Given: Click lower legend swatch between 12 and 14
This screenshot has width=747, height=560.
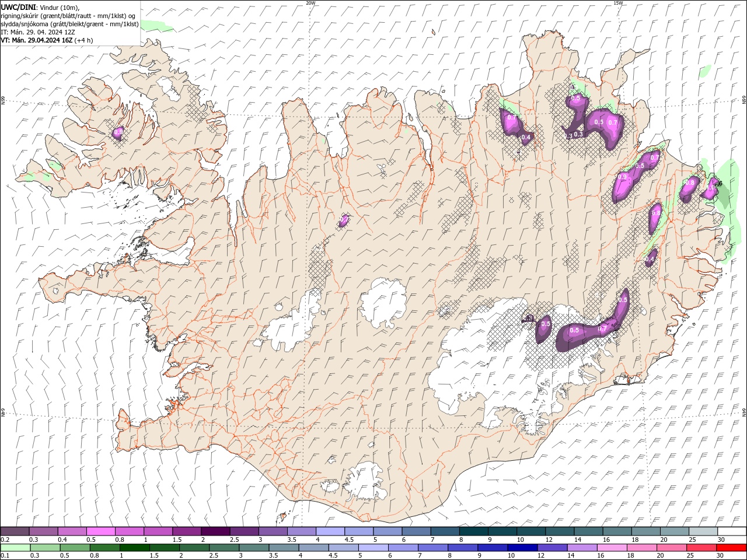Looking at the screenshot, I should (552, 548).
